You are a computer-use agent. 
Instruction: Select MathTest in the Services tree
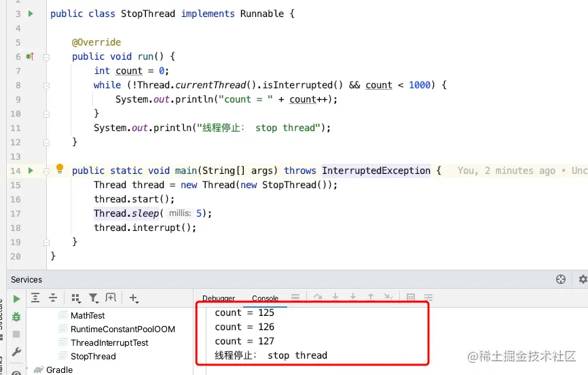click(88, 316)
